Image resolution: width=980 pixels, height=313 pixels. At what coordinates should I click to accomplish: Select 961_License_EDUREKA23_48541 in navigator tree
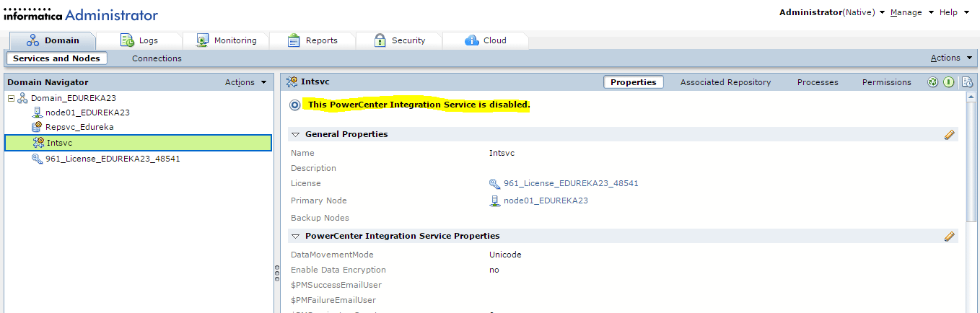(x=113, y=159)
